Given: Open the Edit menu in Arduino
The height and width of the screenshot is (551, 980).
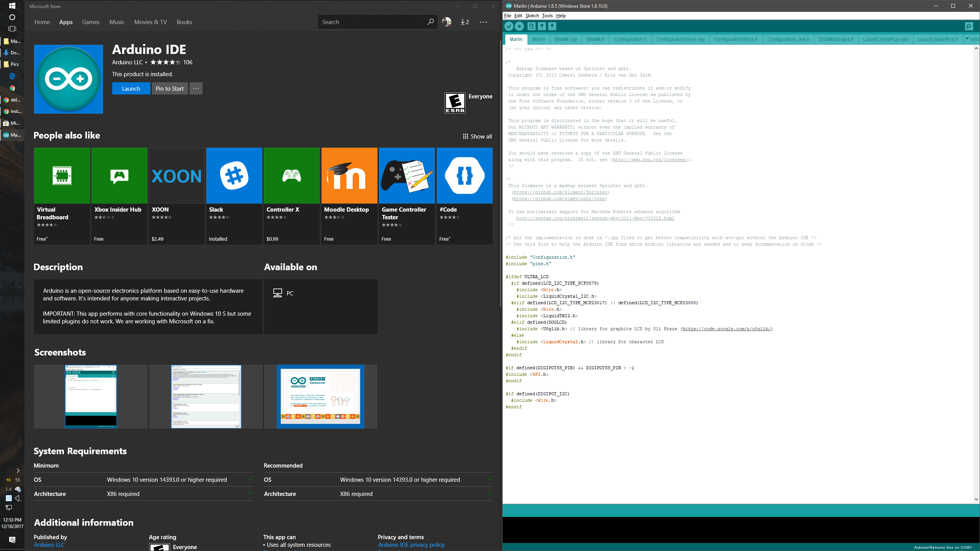Looking at the screenshot, I should click(x=518, y=16).
